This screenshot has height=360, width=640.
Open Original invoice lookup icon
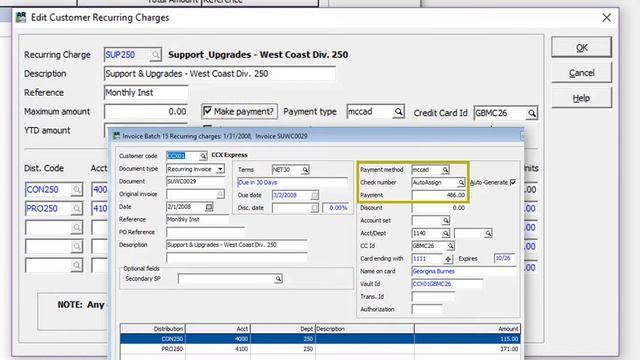click(220, 194)
